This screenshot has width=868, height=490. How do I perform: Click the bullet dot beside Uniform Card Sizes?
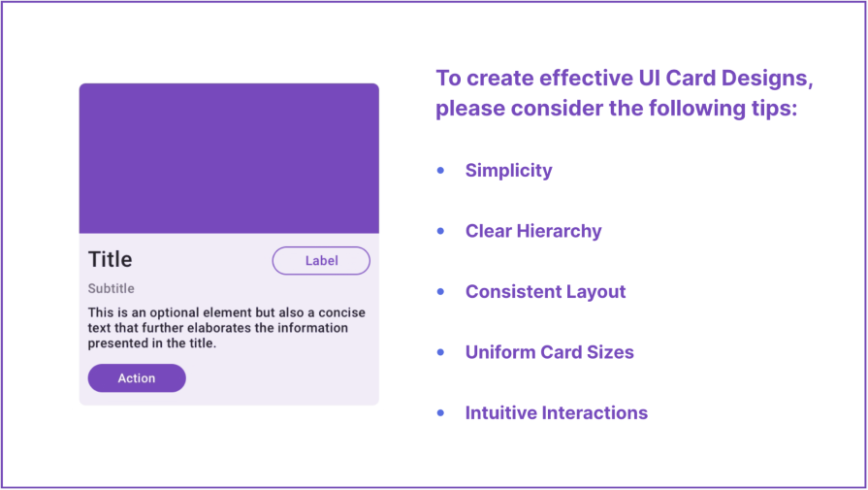[x=440, y=352]
